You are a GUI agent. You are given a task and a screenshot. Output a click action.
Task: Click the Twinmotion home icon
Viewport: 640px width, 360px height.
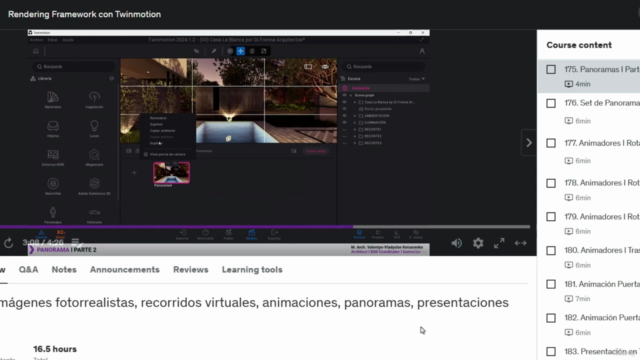[36, 51]
